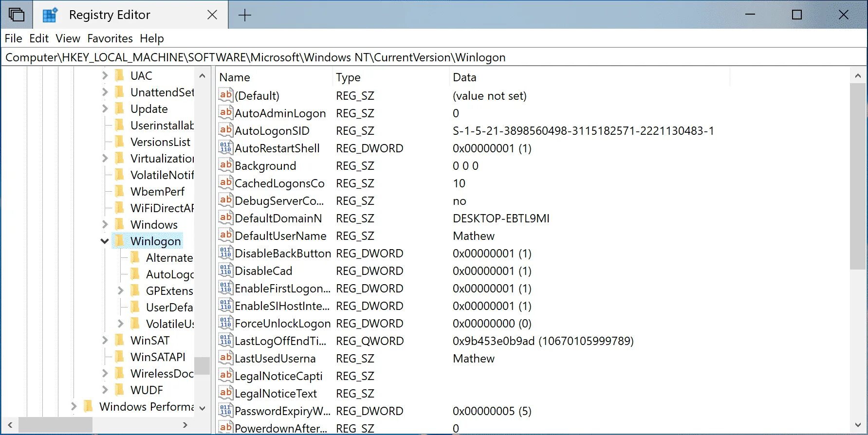The height and width of the screenshot is (435, 868).
Task: Expand the Virtualization tree node
Action: [x=105, y=158]
